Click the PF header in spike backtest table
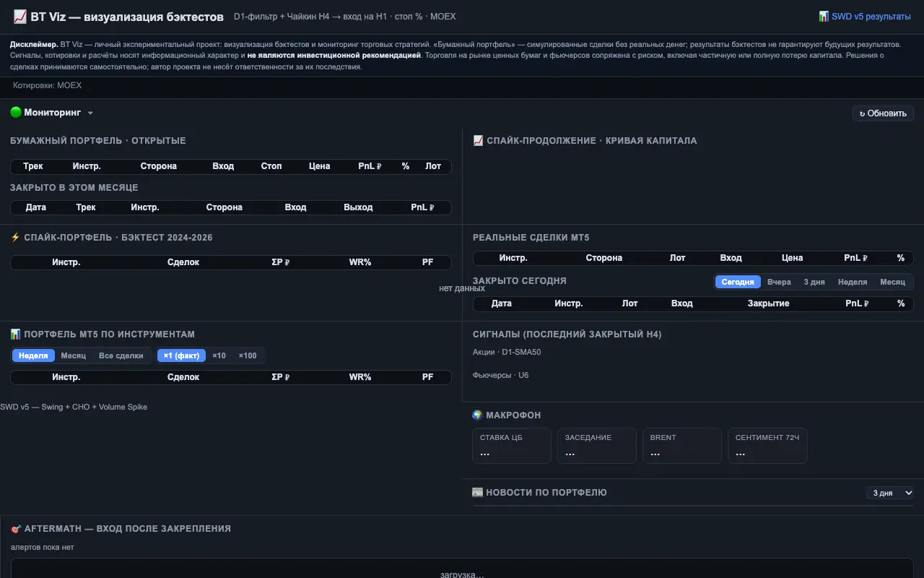924x578 pixels. [x=428, y=262]
